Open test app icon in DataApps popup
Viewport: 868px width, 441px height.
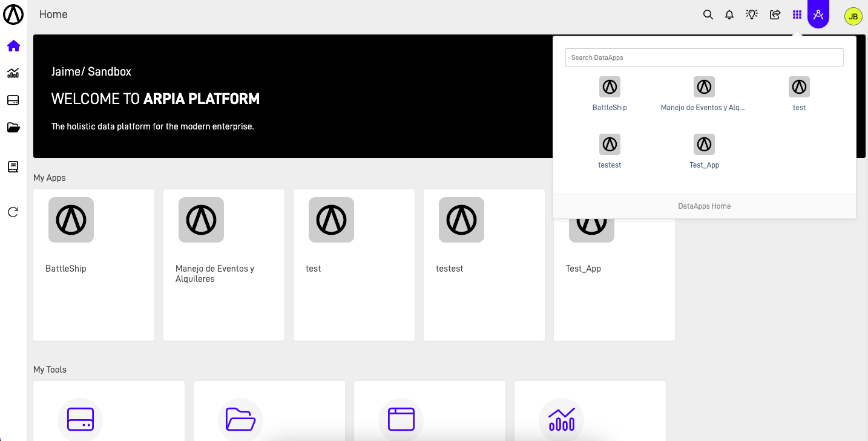[x=799, y=87]
